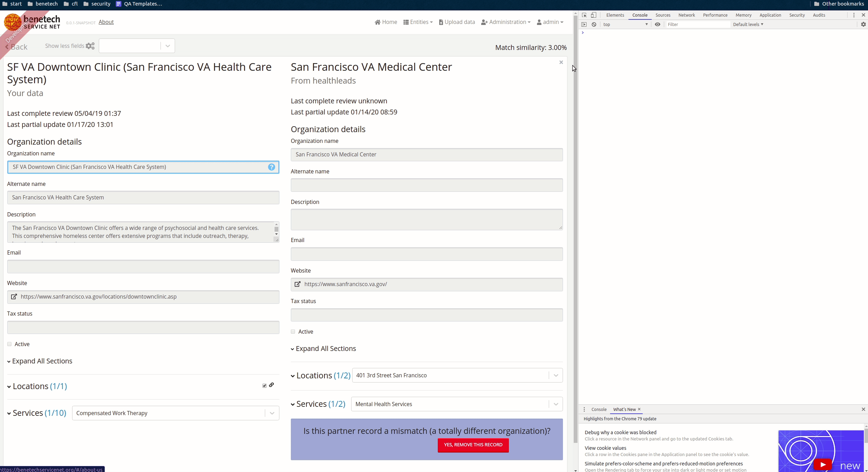This screenshot has width=868, height=472.
Task: Select the Inspect Element tool in DevTools
Action: 584,15
